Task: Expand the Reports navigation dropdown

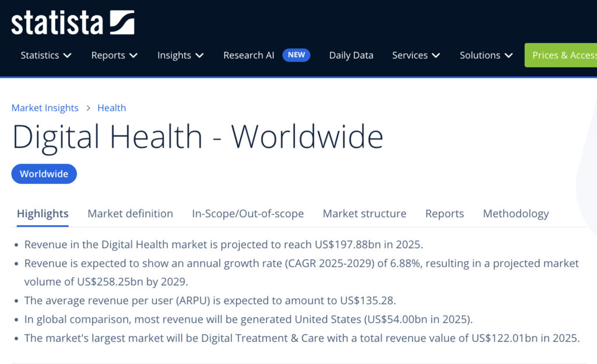Action: (114, 55)
